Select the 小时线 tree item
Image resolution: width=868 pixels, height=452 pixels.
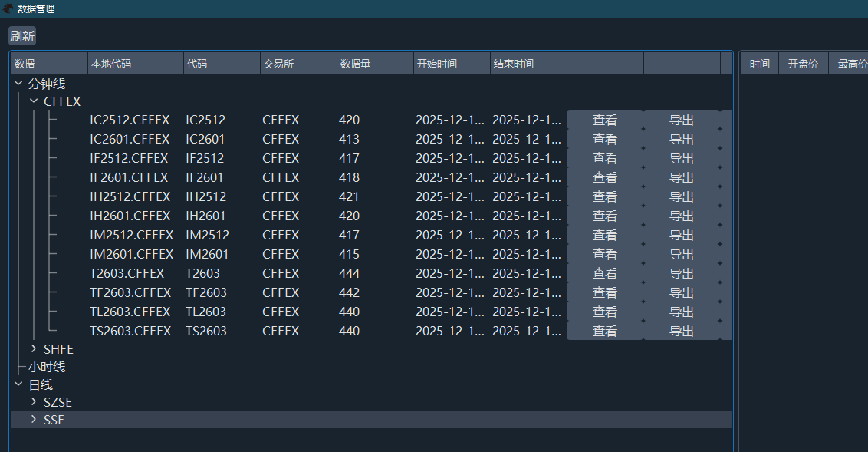point(47,367)
